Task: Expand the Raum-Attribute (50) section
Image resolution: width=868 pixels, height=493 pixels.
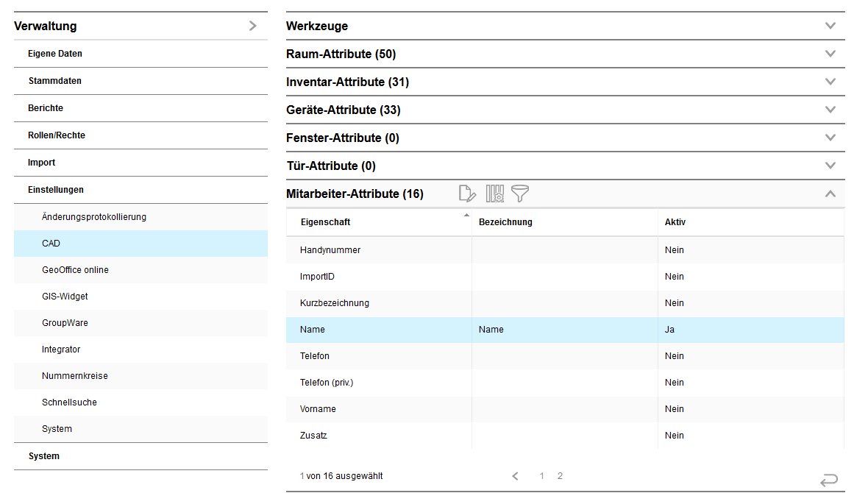Action: click(x=830, y=54)
